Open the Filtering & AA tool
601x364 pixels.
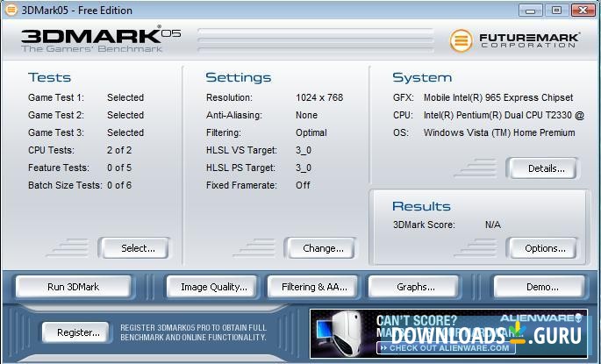coord(312,287)
